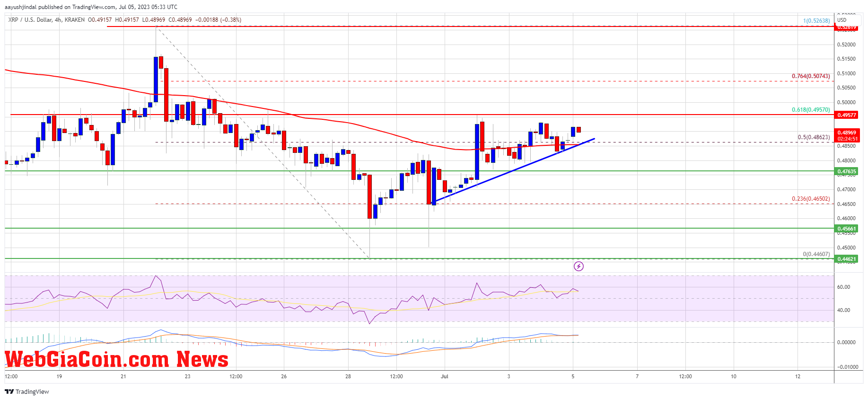This screenshot has height=400, width=868.
Task: Click the 0.50500 price axis tick
Action: click(x=846, y=88)
